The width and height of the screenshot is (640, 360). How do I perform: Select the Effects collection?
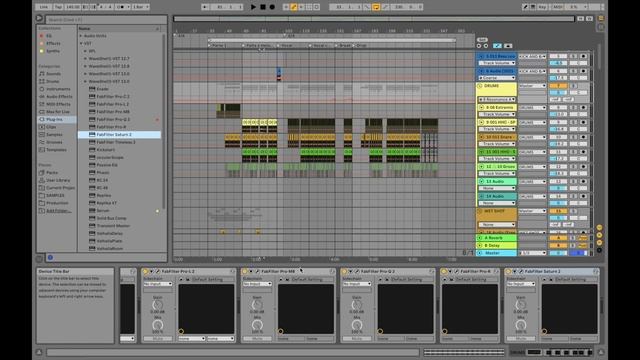[x=53, y=43]
